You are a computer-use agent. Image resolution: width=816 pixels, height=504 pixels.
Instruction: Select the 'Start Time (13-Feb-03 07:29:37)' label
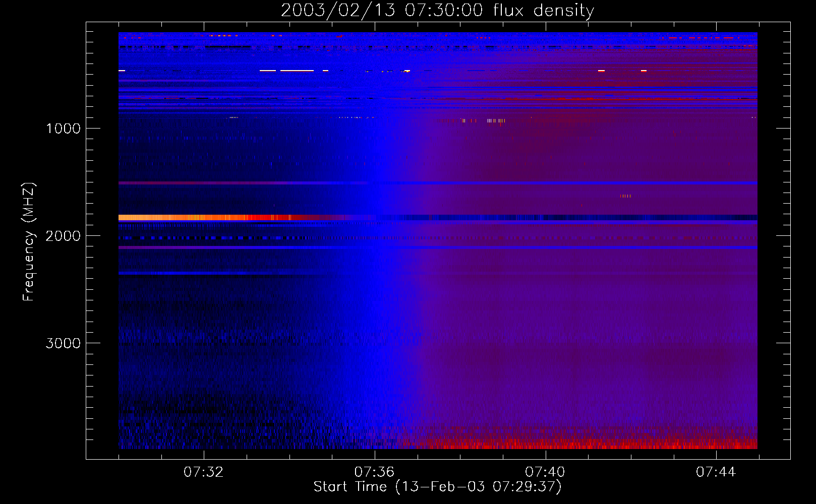click(437, 487)
